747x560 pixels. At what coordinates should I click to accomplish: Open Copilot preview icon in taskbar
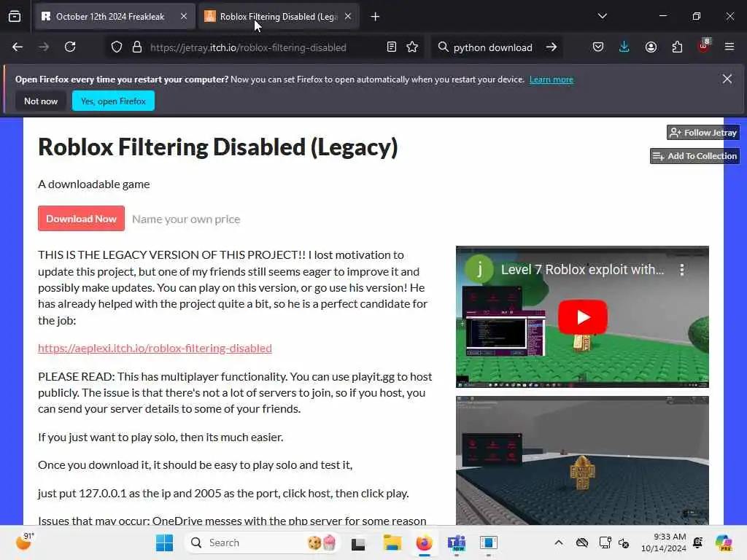(x=723, y=542)
